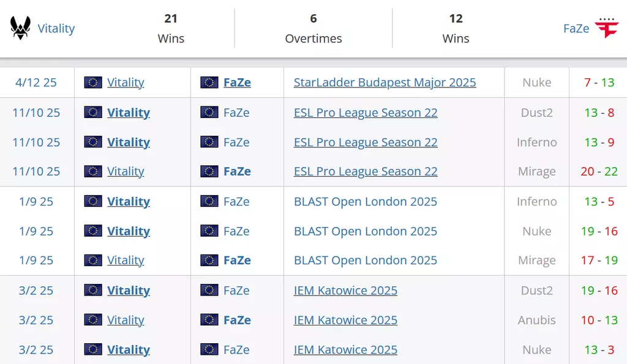The width and height of the screenshot is (627, 364).
Task: Click the 4/12 25 match date
Action: click(x=36, y=83)
